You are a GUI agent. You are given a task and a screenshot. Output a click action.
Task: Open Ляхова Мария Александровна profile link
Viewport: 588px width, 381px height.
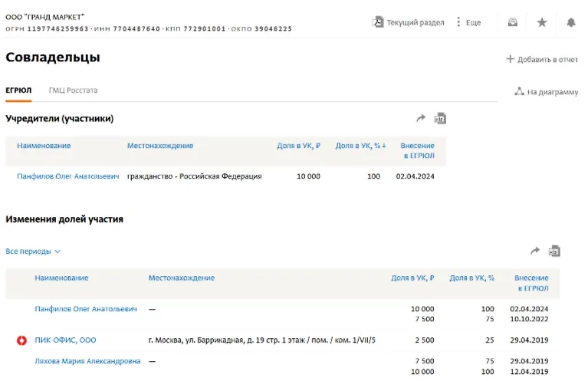click(x=87, y=361)
